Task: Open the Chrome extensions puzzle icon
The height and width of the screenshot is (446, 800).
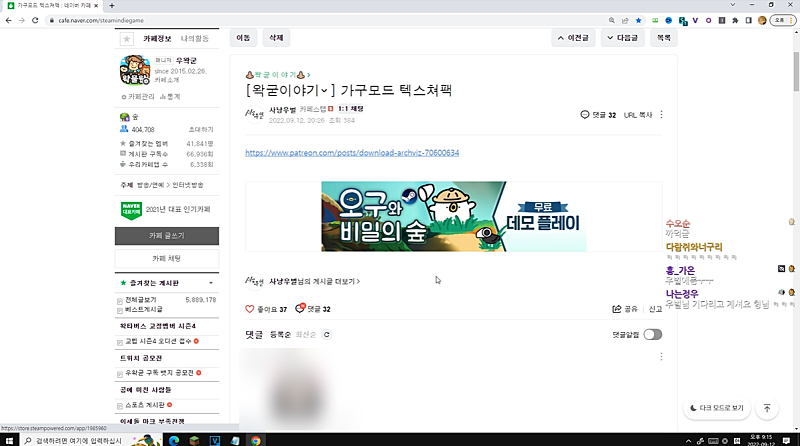Action: (735, 20)
